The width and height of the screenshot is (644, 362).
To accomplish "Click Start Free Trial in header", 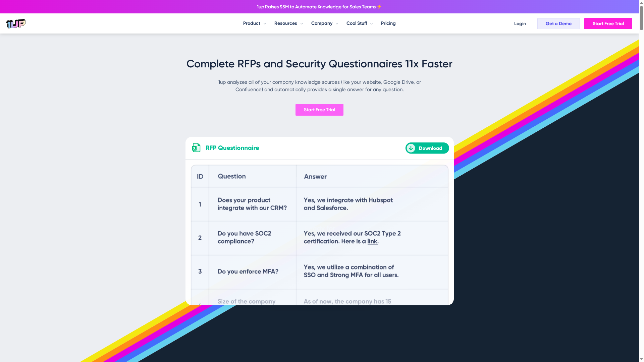I will click(x=608, y=23).
